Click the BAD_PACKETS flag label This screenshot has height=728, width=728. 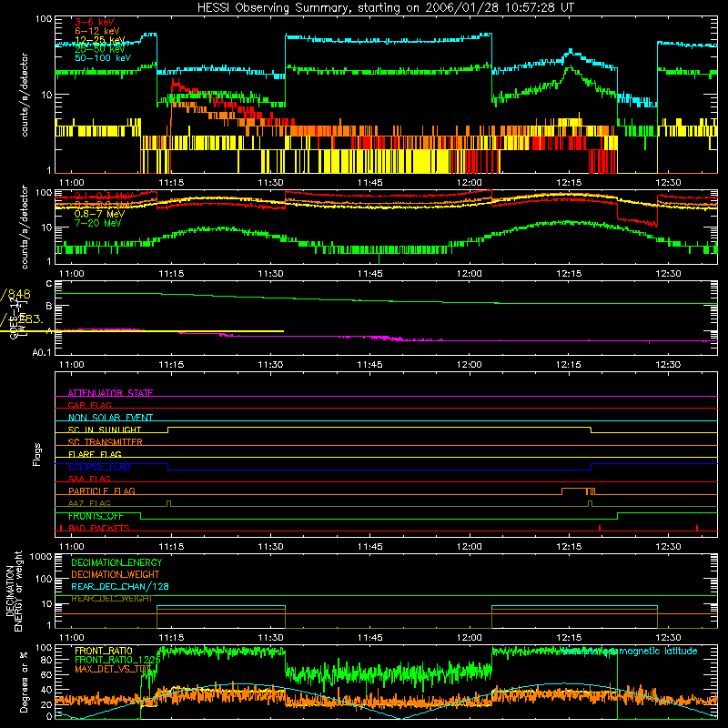(99, 528)
